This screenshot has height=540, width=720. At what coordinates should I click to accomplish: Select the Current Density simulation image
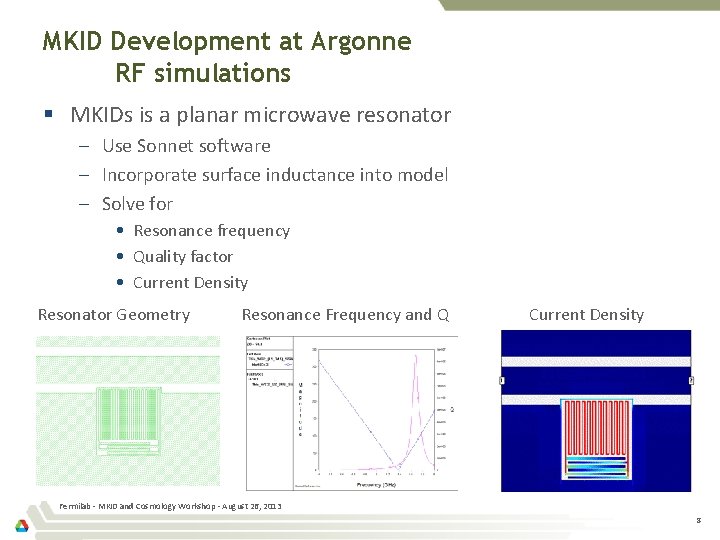coord(596,411)
